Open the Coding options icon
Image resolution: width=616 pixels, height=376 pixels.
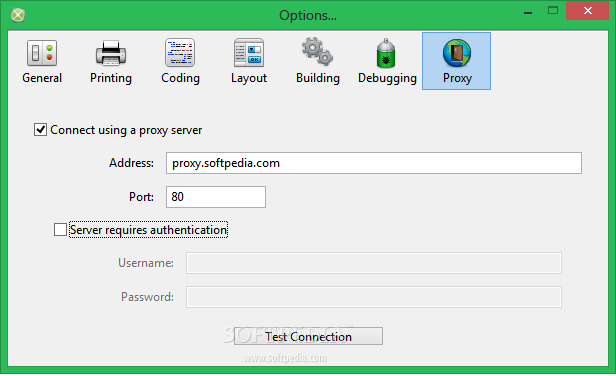tap(180, 53)
